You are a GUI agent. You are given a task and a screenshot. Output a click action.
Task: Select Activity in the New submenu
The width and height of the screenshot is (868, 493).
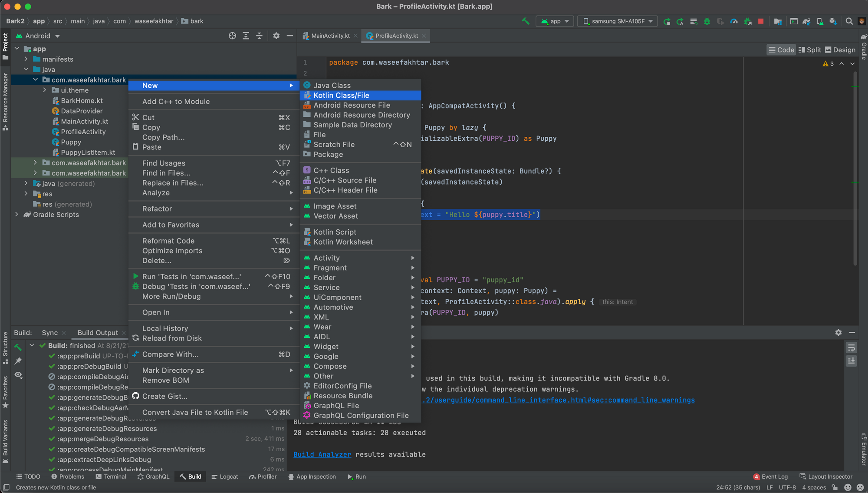pyautogui.click(x=326, y=258)
